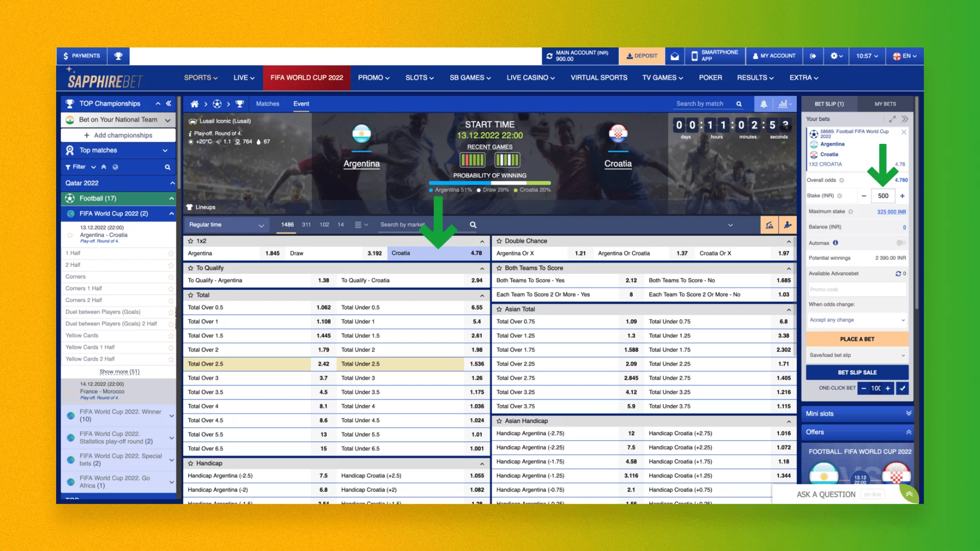This screenshot has width=980, height=551.
Task: Expand the EN language dropdown
Action: 904,56
